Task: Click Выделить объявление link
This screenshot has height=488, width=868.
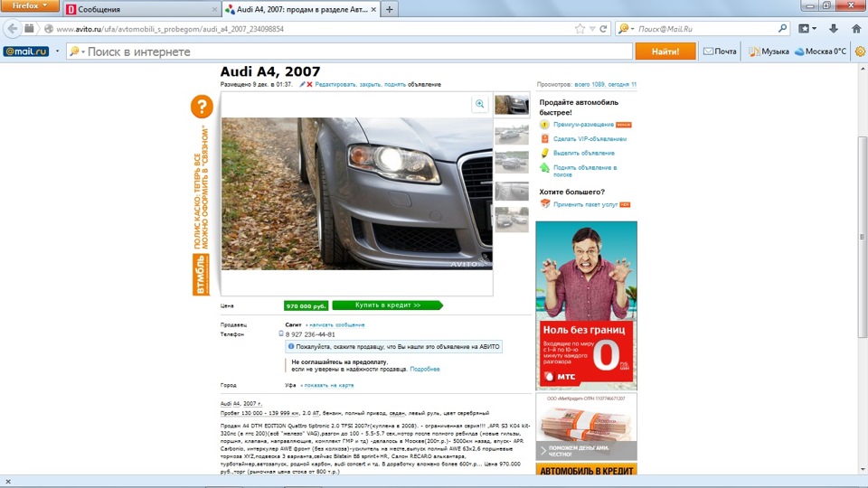Action: [x=583, y=154]
